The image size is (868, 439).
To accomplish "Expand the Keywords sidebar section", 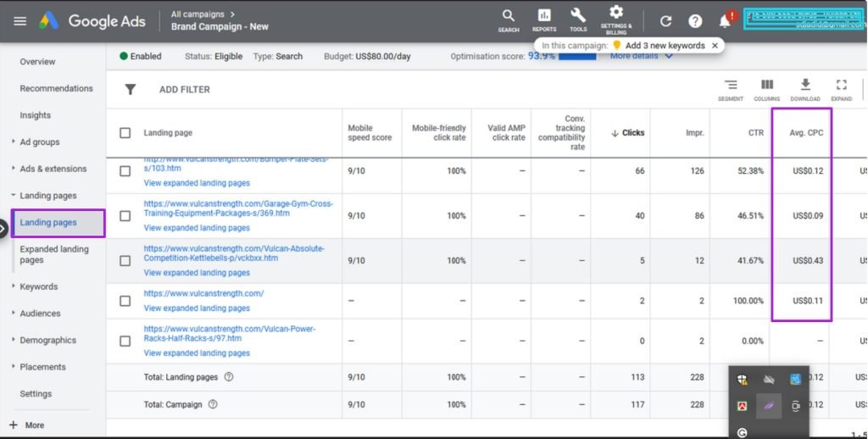I will 38,286.
